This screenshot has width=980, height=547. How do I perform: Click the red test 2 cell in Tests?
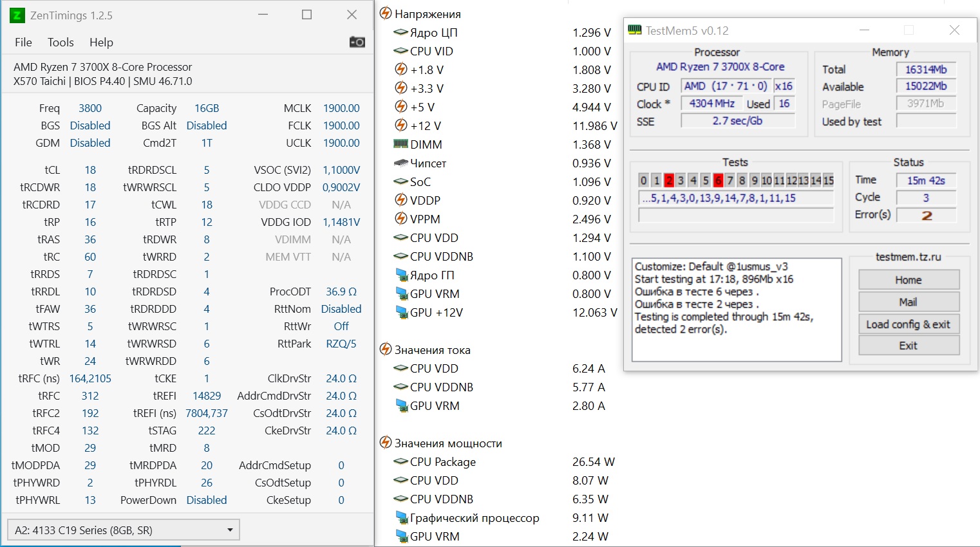point(668,180)
